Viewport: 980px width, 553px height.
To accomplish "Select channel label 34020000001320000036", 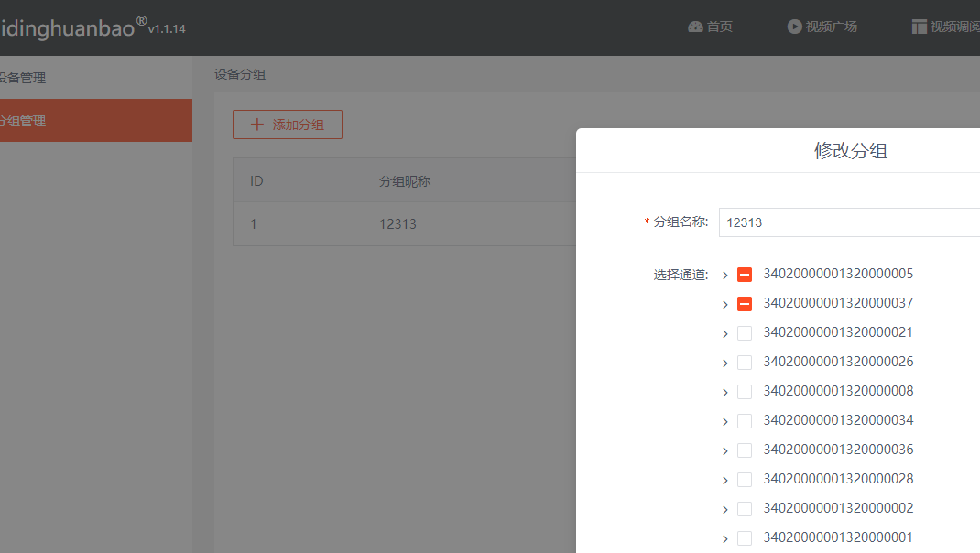I will (838, 450).
